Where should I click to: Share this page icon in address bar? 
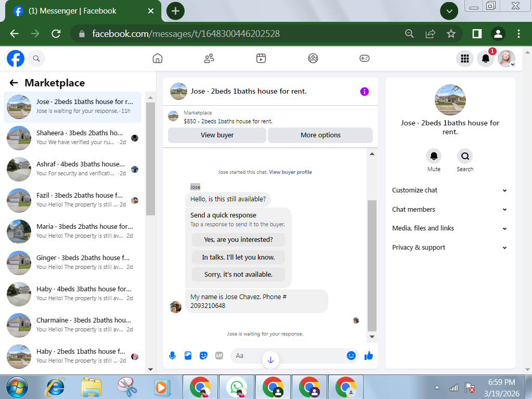(x=430, y=34)
